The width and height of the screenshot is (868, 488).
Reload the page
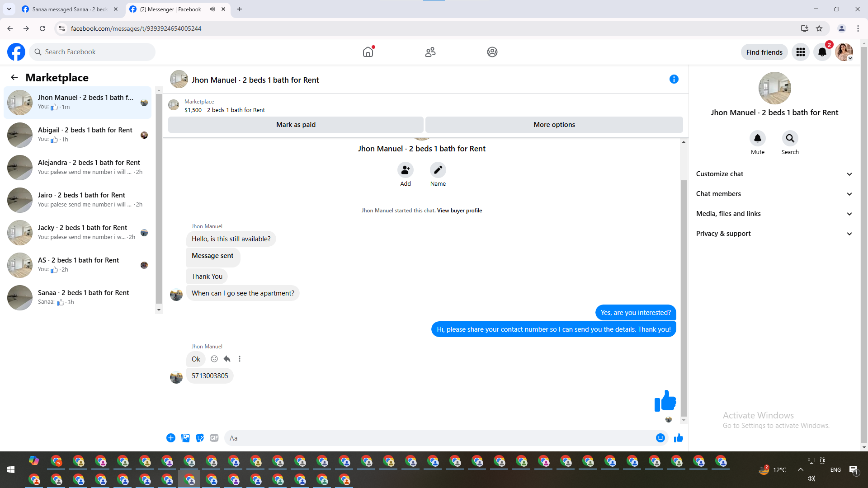pyautogui.click(x=42, y=28)
